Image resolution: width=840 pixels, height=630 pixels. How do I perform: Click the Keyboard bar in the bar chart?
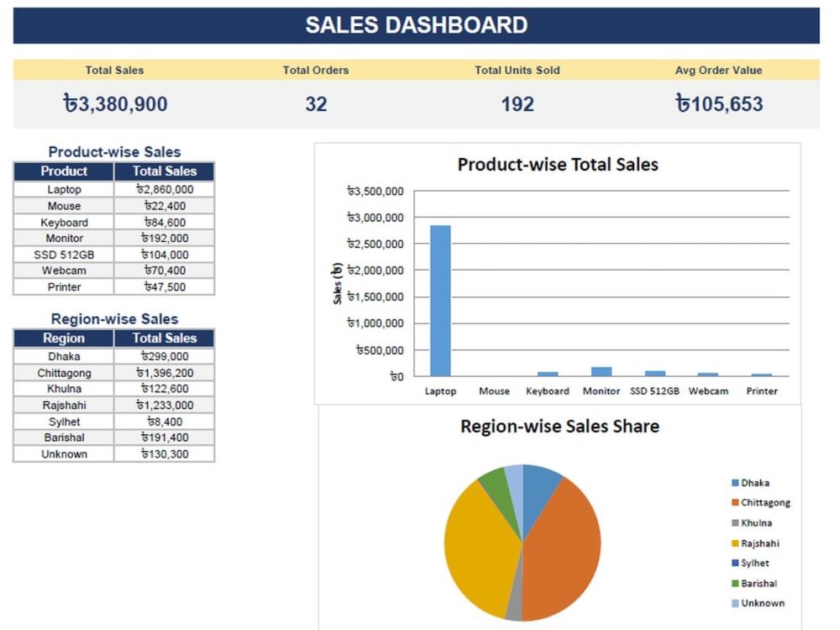tap(548, 374)
